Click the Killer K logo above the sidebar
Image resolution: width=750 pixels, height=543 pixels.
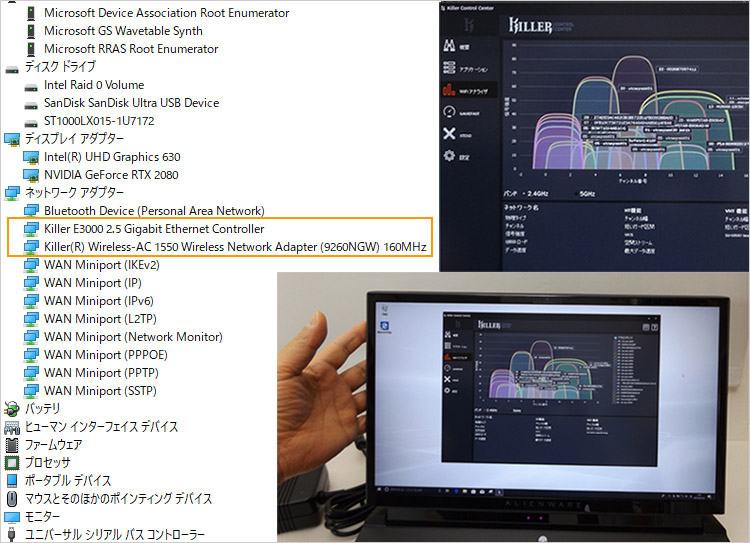click(469, 25)
